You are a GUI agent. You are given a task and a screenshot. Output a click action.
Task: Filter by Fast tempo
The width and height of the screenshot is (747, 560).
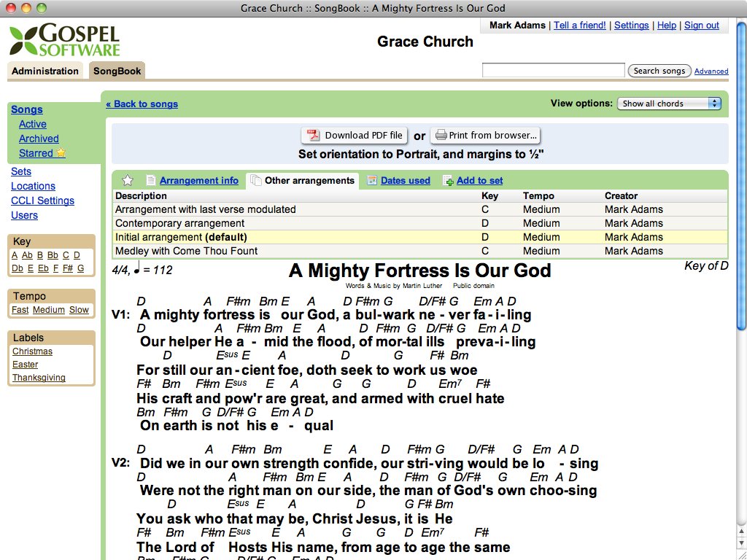coord(20,309)
